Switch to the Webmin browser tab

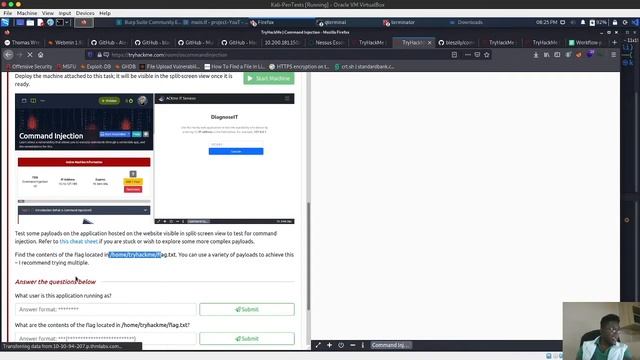pyautogui.click(x=65, y=42)
